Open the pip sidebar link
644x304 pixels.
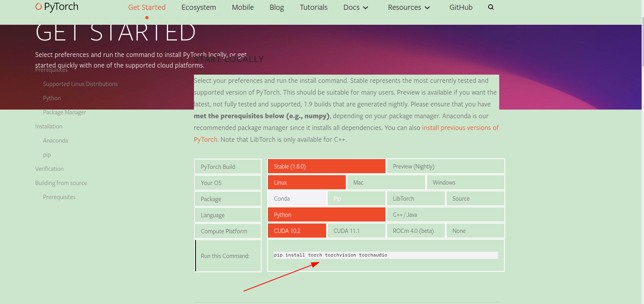click(47, 155)
